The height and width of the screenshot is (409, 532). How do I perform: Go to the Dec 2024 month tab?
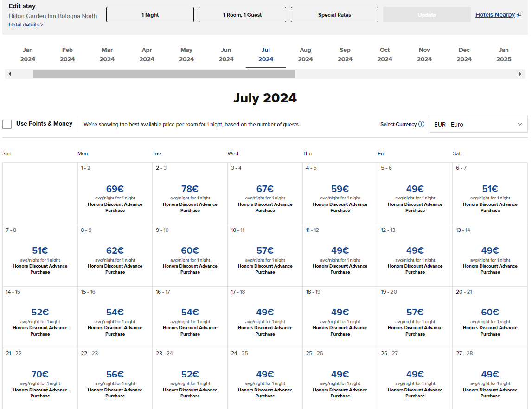click(464, 55)
